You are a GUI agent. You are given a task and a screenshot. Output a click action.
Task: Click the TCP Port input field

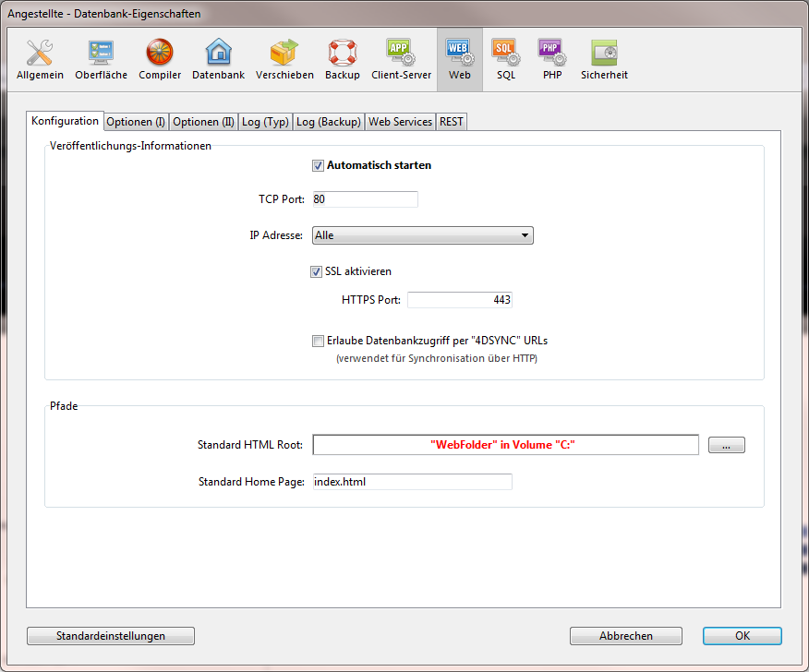pos(366,199)
